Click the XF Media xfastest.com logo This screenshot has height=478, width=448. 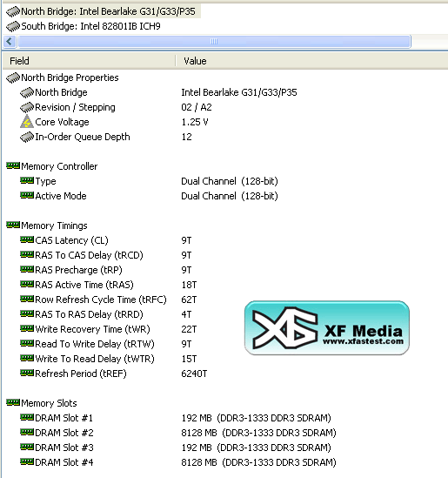tap(327, 328)
